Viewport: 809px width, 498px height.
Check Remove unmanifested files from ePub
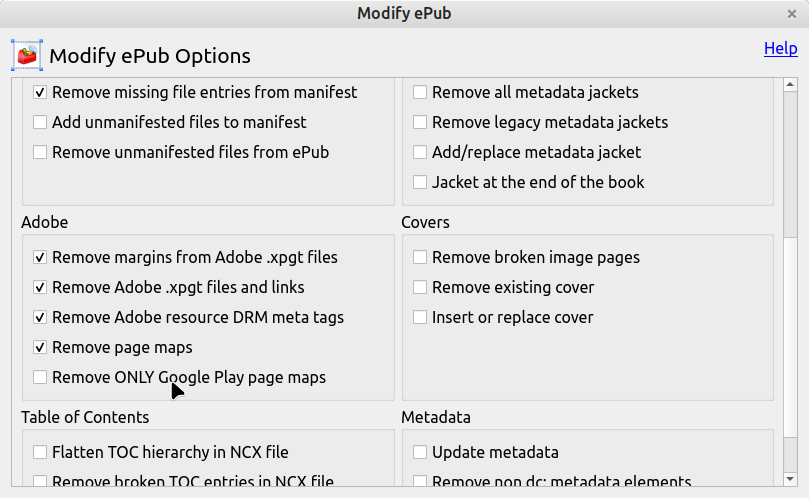coord(40,152)
